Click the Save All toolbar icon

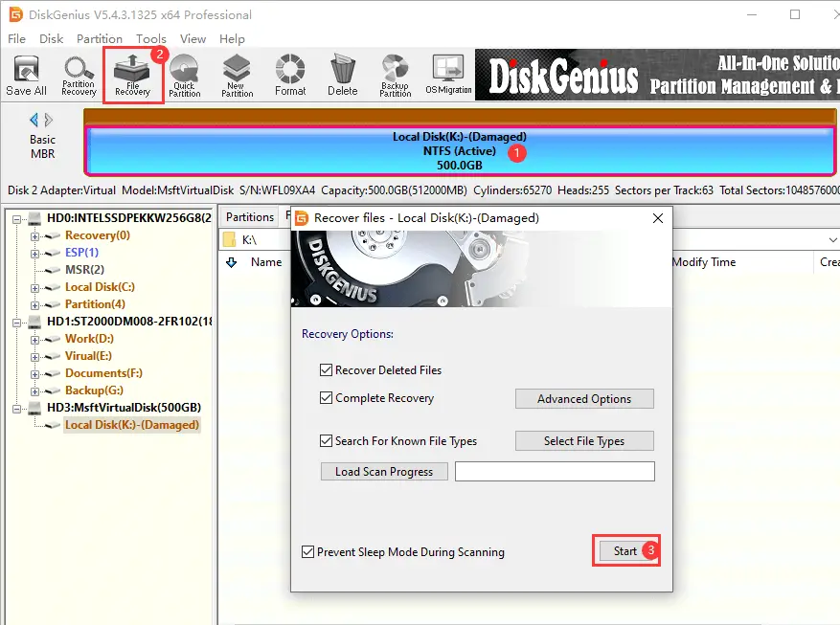26,76
